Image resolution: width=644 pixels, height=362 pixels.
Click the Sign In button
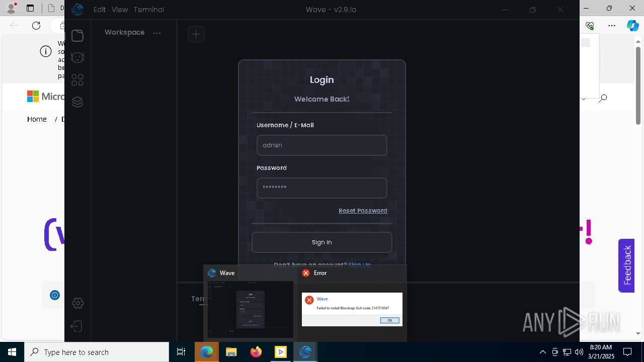pyautogui.click(x=322, y=242)
